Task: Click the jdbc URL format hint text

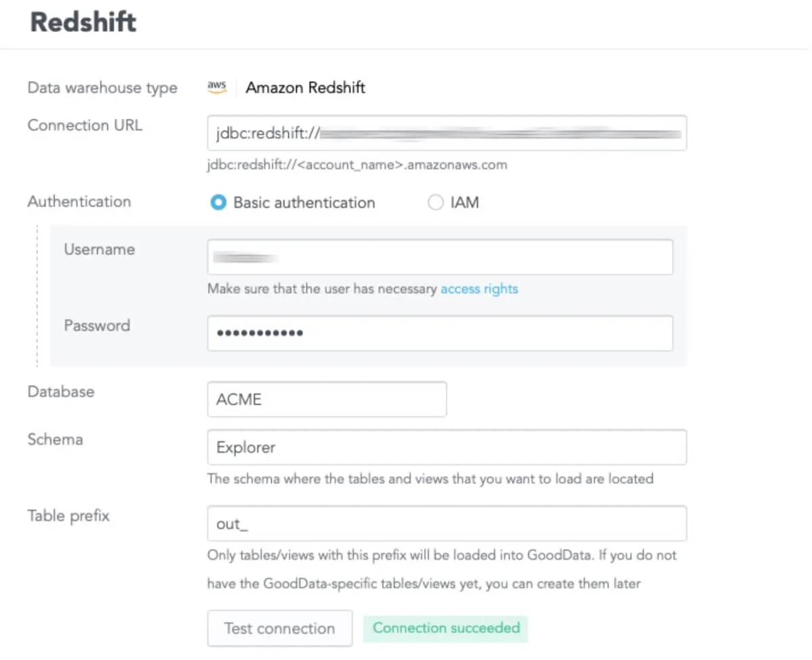Action: tap(357, 164)
